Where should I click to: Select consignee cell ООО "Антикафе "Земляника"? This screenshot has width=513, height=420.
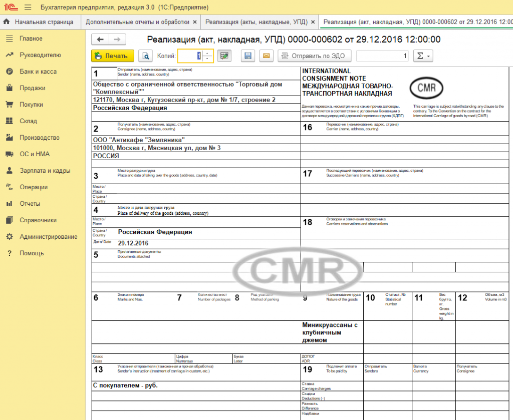[x=196, y=140]
